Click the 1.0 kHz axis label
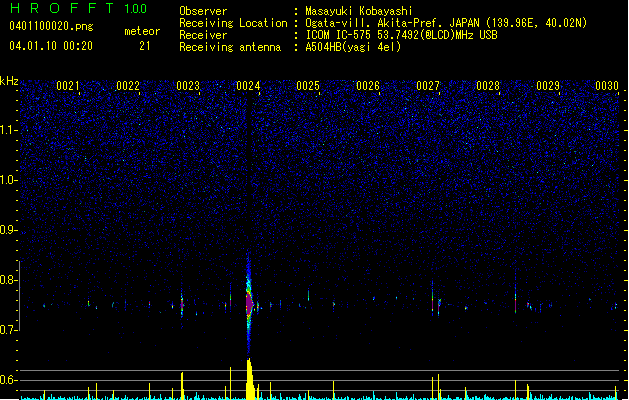The width and height of the screenshot is (629, 400). [x=9, y=180]
